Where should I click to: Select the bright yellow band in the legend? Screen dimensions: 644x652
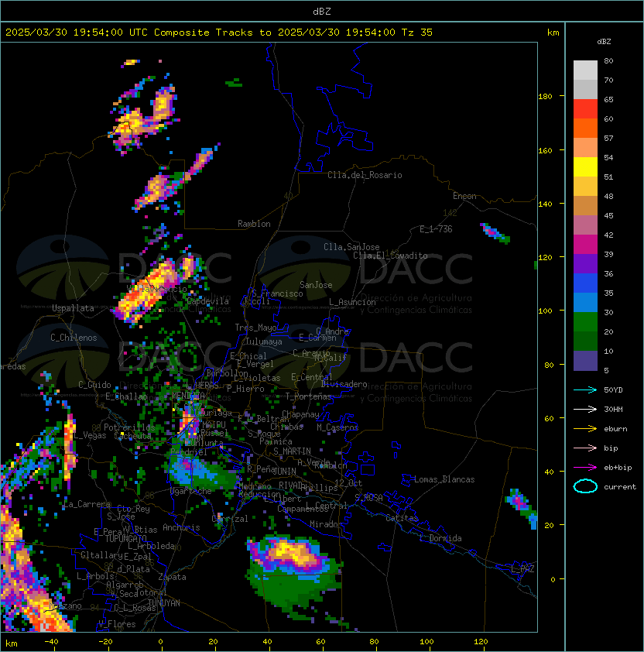click(585, 167)
